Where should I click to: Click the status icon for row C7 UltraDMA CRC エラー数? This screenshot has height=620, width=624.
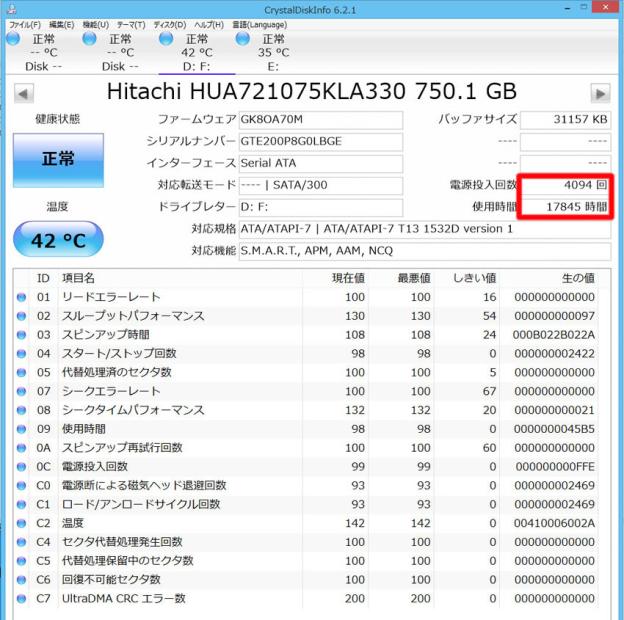click(x=21, y=599)
